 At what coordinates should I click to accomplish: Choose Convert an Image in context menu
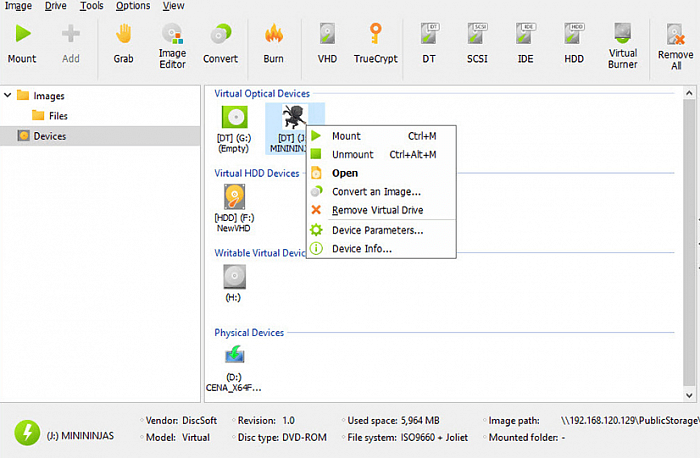(x=381, y=192)
